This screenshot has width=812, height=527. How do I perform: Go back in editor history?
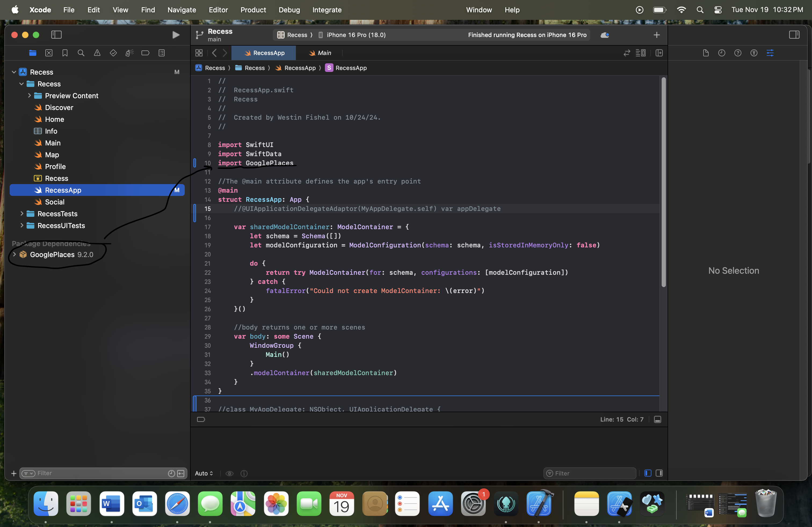pyautogui.click(x=214, y=53)
